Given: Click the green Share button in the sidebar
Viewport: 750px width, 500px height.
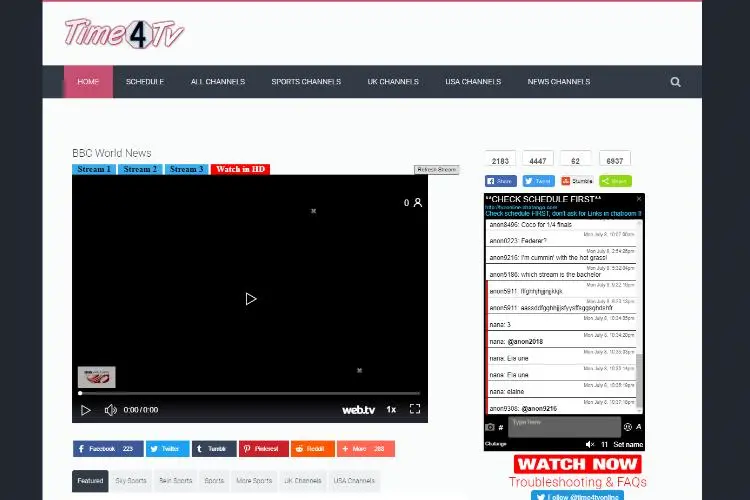Looking at the screenshot, I should pyautogui.click(x=616, y=181).
